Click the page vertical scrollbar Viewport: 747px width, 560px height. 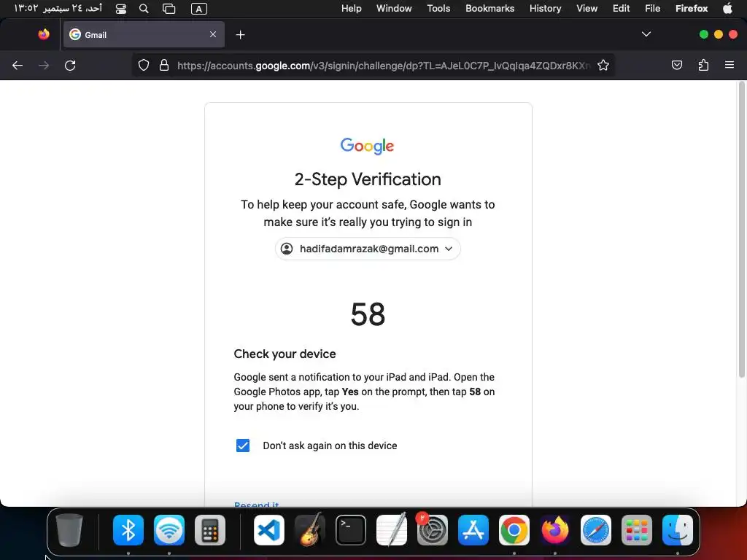[741, 230]
